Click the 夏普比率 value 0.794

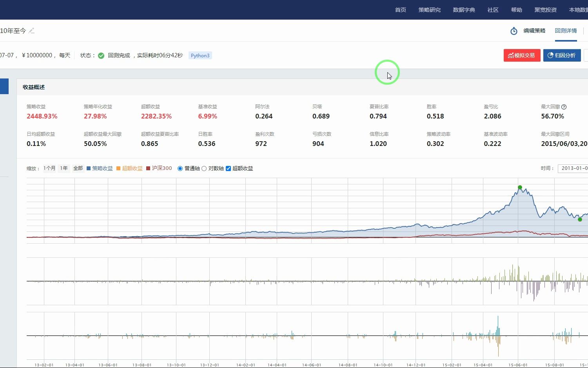coord(378,116)
